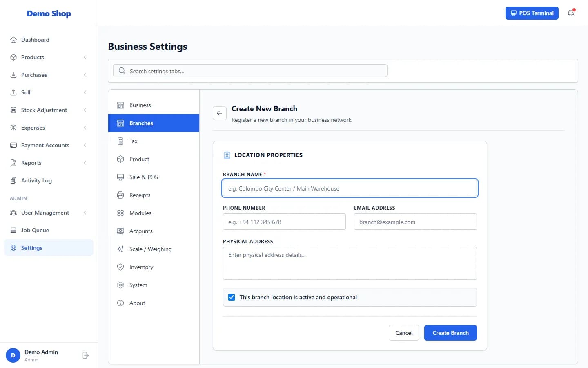Click the Demo Shop logo link
This screenshot has height=368, width=588.
coord(49,13)
